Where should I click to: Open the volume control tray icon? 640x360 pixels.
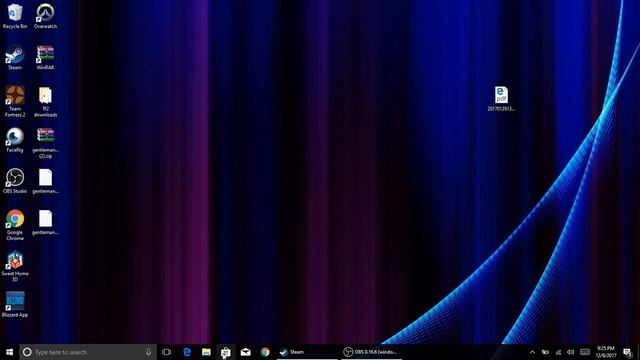point(571,352)
